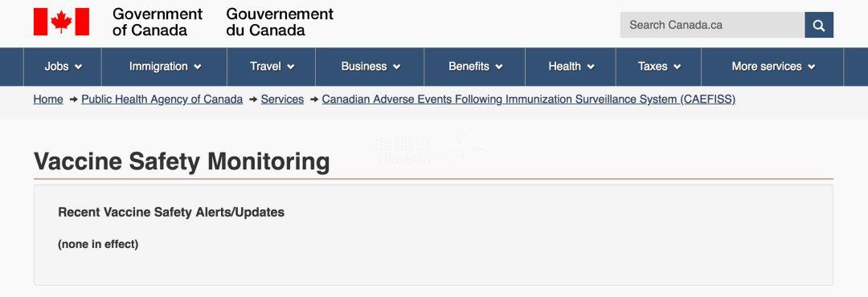
Task: Select the Health menu item
Action: pyautogui.click(x=571, y=67)
